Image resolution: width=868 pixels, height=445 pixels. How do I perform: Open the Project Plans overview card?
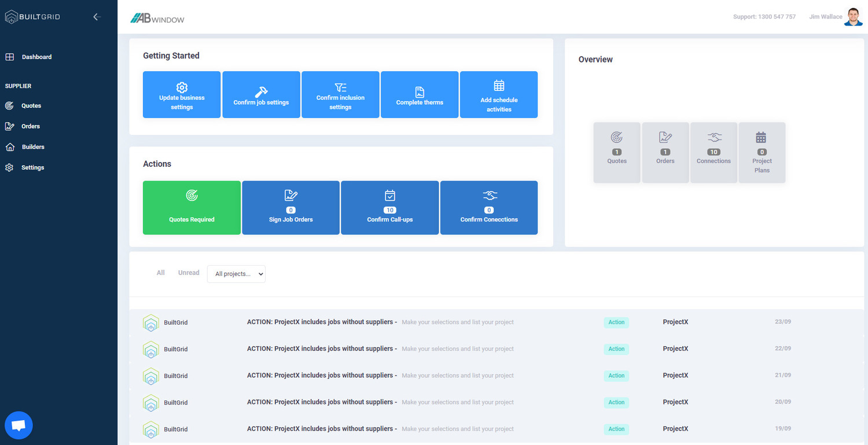pyautogui.click(x=762, y=152)
